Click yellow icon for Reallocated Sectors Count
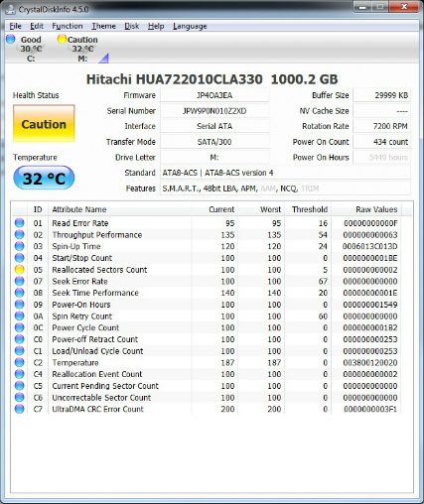The image size is (424, 504). click(20, 270)
